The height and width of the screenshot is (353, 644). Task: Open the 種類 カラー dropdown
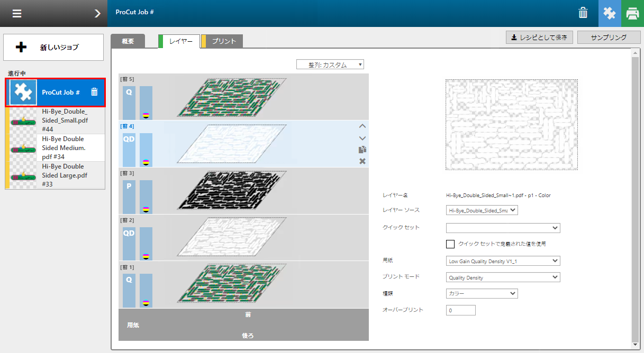click(x=482, y=294)
